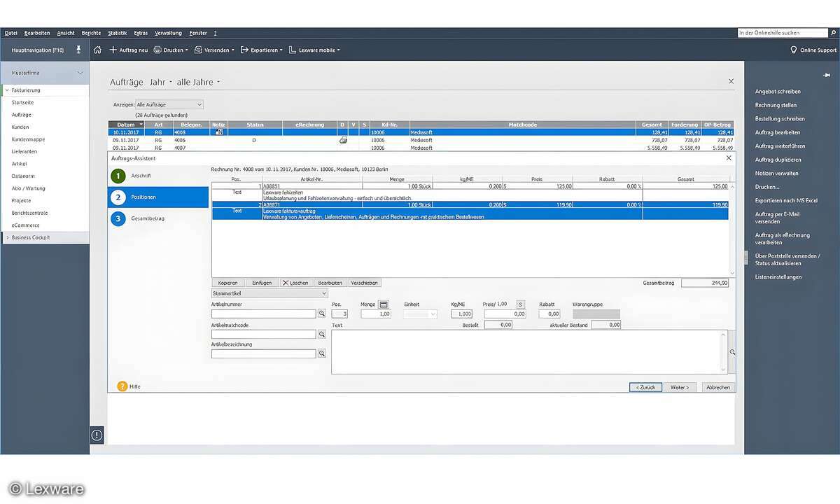
Task: Click the Online-Hilfe search field
Action: (x=783, y=33)
